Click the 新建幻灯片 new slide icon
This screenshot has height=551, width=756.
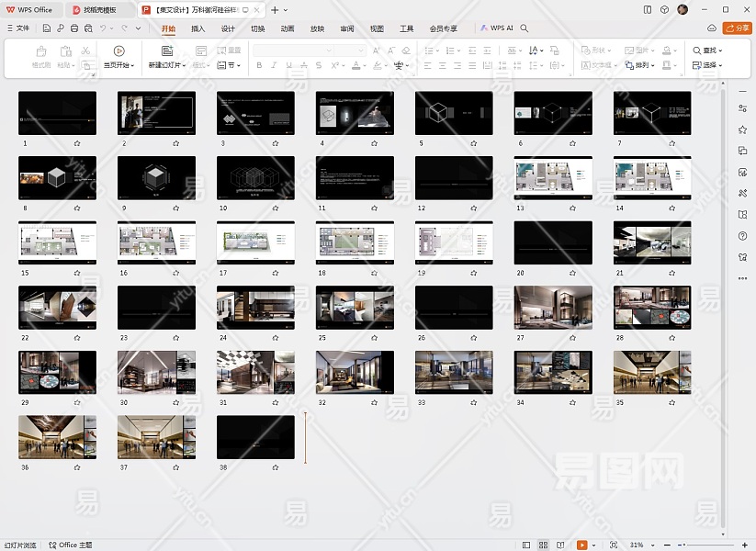tap(166, 51)
